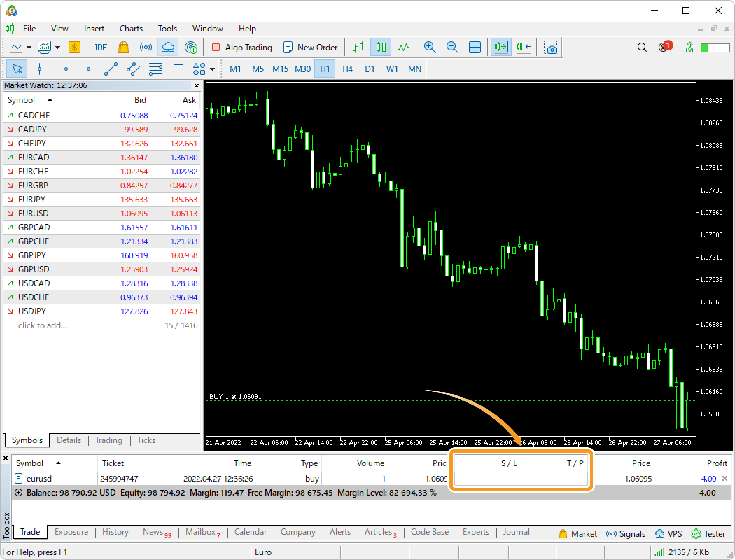Image resolution: width=735 pixels, height=560 pixels.
Task: Select the trend line drawing tool
Action: (x=109, y=69)
